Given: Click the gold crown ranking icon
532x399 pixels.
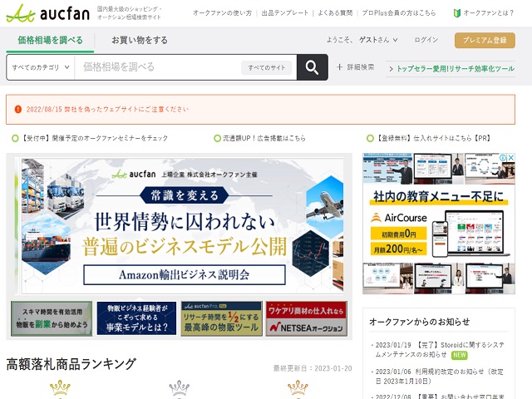Looking at the screenshot, I should tap(60, 389).
